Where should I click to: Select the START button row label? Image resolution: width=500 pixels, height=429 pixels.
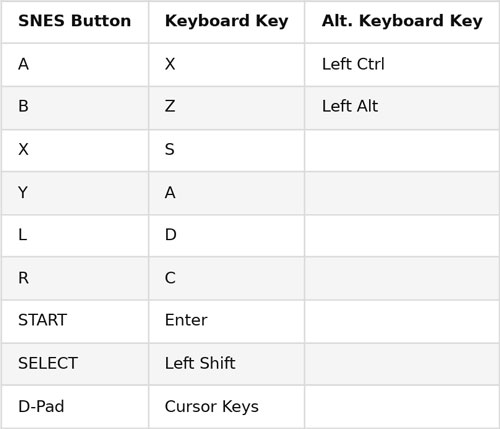point(43,320)
